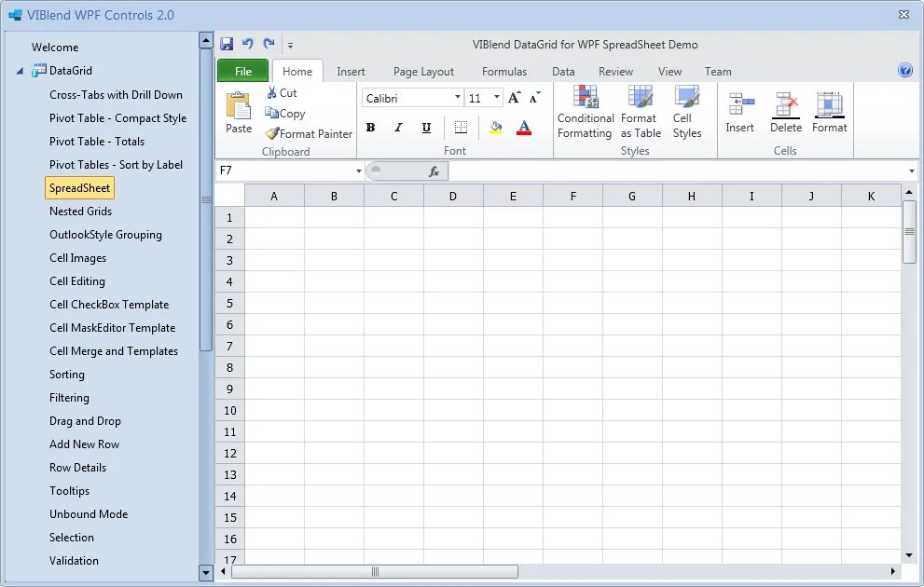The height and width of the screenshot is (587, 924).
Task: Click the DataGrid tree icon
Action: pos(39,71)
